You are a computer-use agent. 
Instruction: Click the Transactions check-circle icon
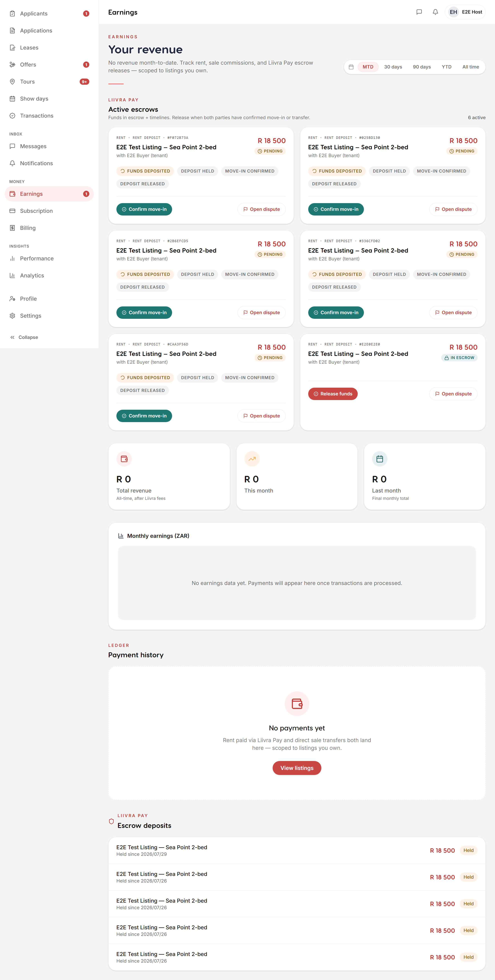point(12,116)
